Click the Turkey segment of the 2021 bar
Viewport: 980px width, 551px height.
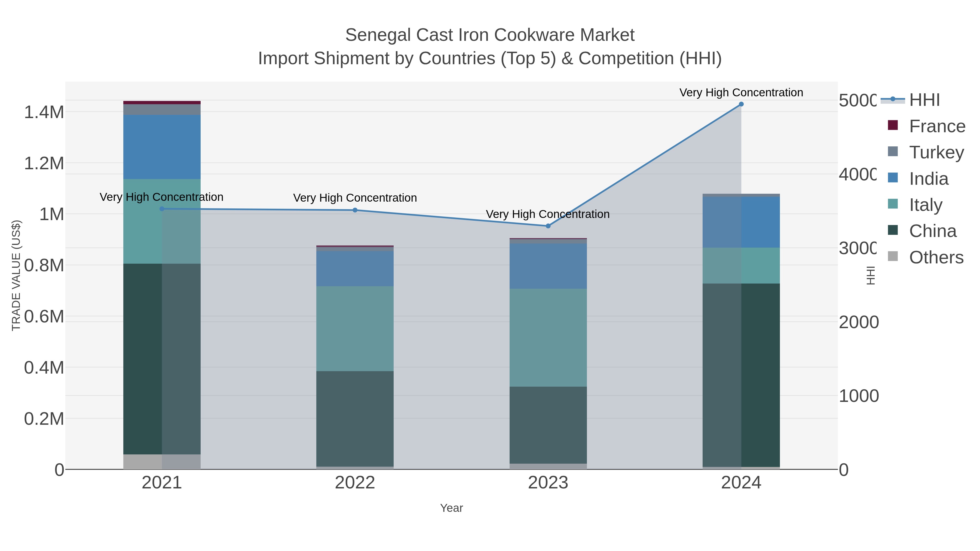point(162,109)
